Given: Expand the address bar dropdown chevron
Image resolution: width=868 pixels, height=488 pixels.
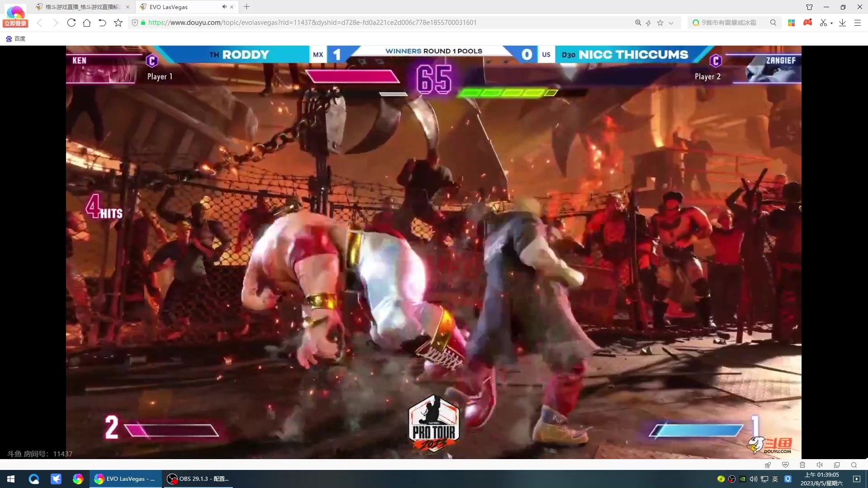Looking at the screenshot, I should point(671,23).
